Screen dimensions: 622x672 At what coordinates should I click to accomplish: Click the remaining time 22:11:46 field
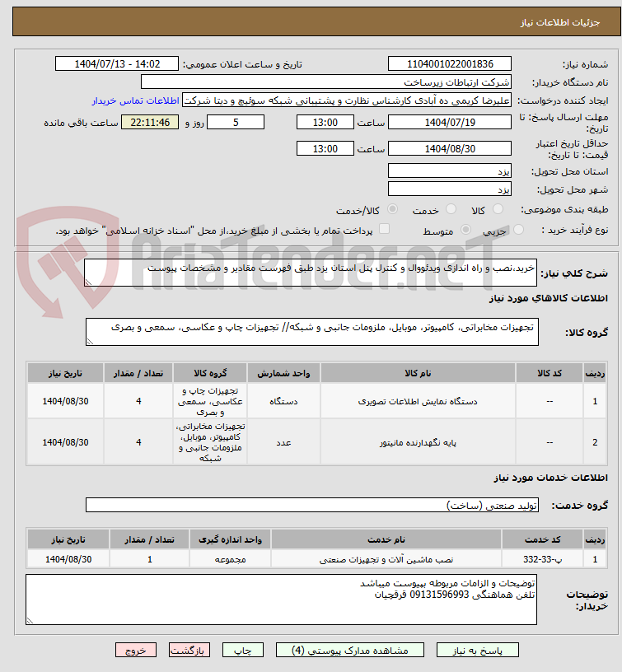click(150, 123)
